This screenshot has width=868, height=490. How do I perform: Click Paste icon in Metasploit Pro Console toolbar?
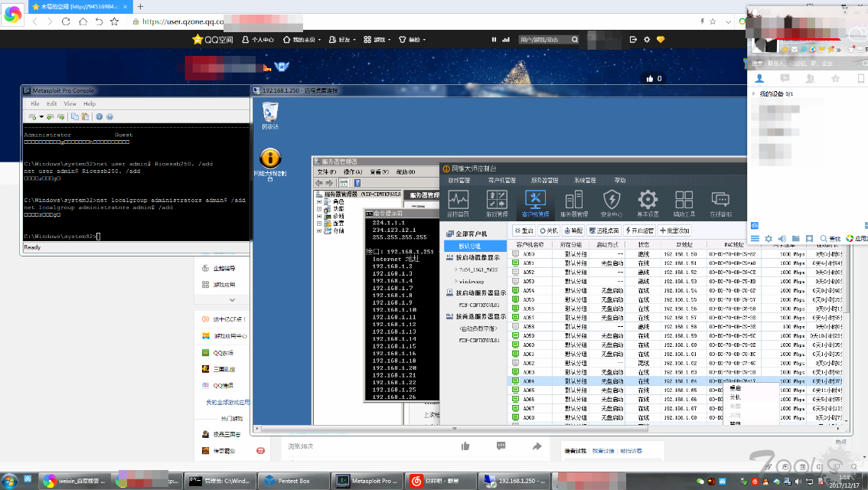click(x=85, y=117)
